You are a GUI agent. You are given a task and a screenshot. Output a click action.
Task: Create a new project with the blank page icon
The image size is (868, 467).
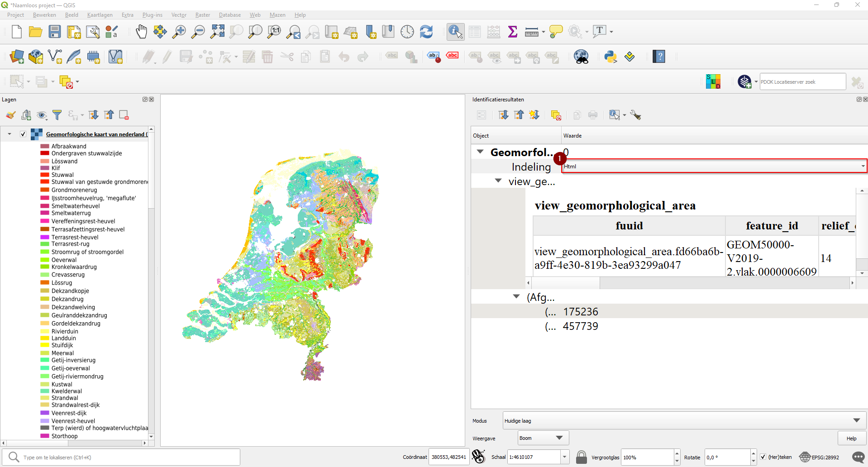(x=16, y=32)
